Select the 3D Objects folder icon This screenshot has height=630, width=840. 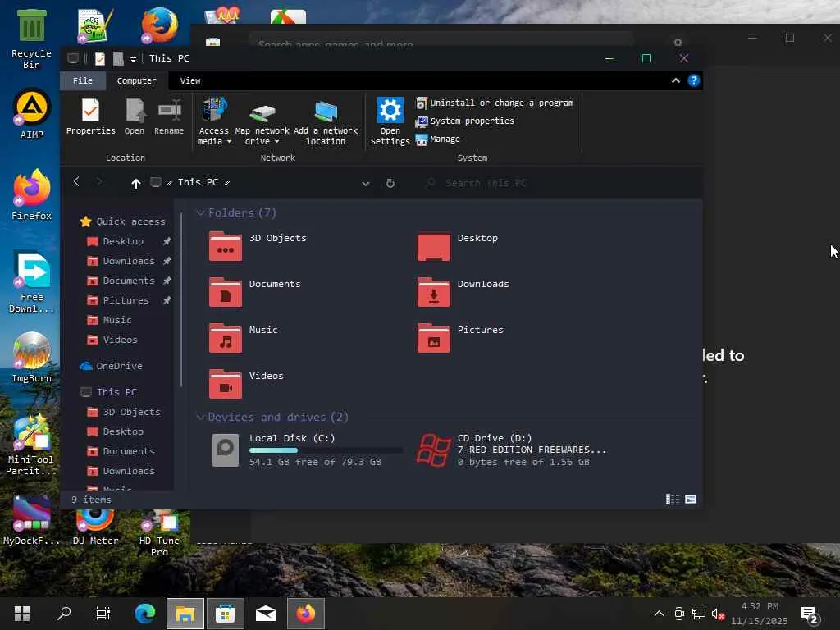click(225, 246)
